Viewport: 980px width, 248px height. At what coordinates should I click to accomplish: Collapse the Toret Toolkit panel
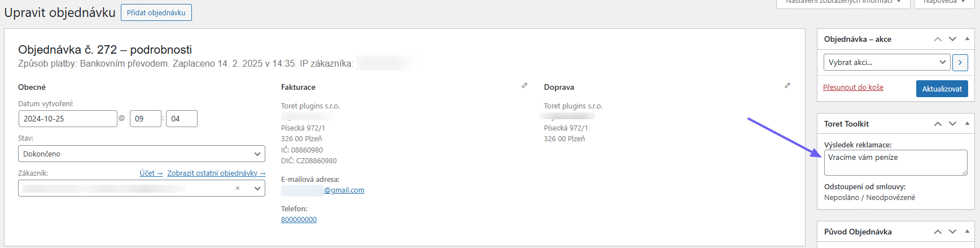967,124
